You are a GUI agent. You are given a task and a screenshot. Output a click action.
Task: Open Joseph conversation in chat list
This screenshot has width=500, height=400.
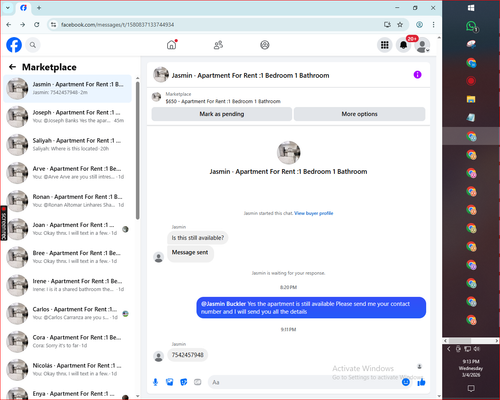pyautogui.click(x=68, y=117)
